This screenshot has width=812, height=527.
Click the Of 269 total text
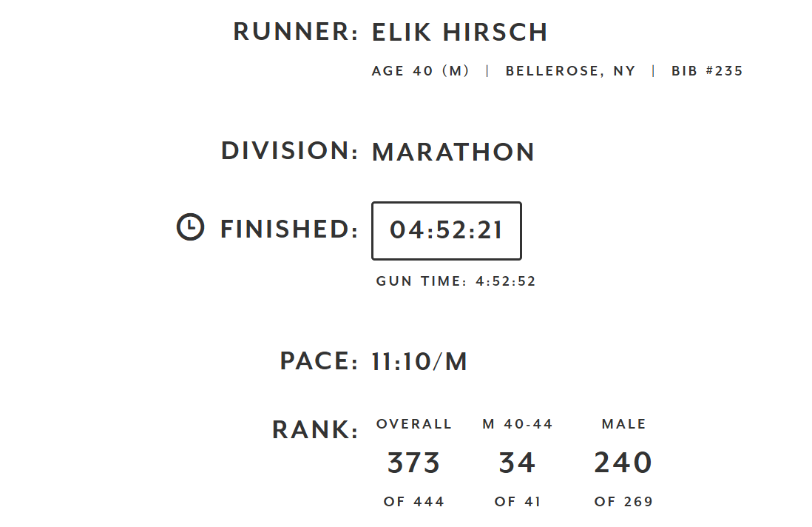click(x=624, y=502)
